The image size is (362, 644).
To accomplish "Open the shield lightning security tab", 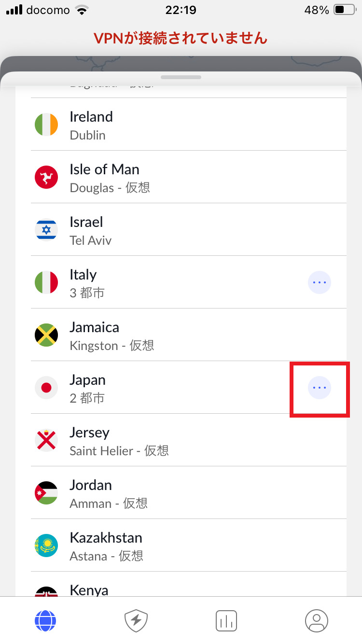I will pyautogui.click(x=136, y=620).
